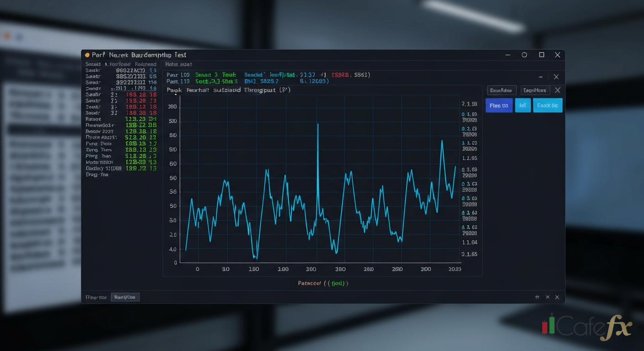The width and height of the screenshot is (644, 351).
Task: Click the peak spike on the throughput graph
Action: click(318, 123)
